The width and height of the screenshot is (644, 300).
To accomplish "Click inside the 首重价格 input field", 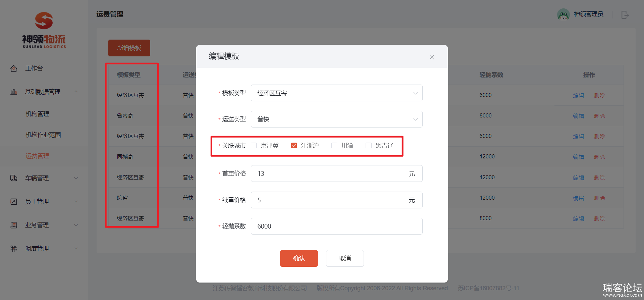I will tap(329, 174).
